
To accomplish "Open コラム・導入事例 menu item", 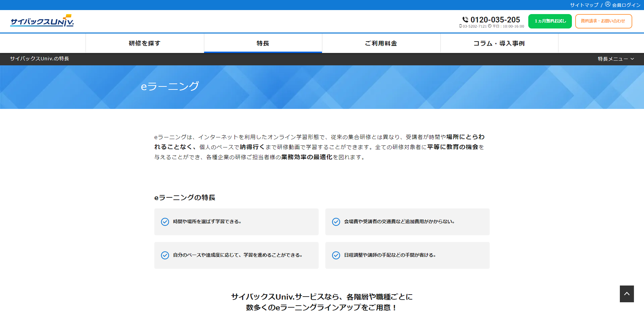I will [x=499, y=43].
